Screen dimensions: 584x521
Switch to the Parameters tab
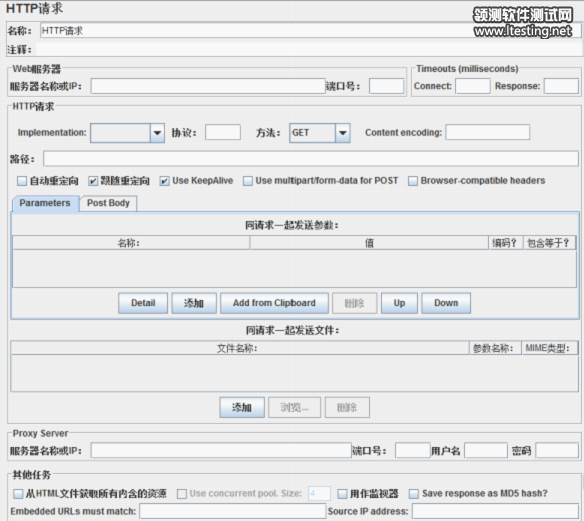[x=45, y=203]
